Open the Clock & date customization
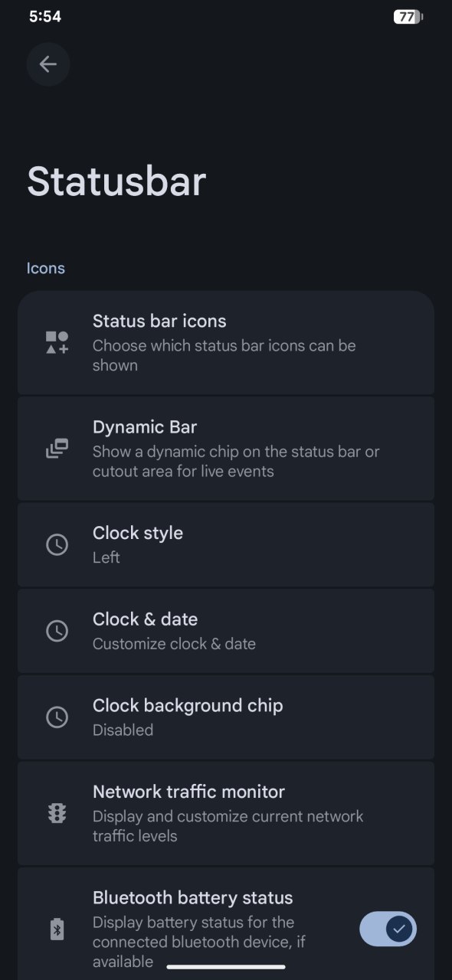The image size is (452, 980). click(x=226, y=631)
